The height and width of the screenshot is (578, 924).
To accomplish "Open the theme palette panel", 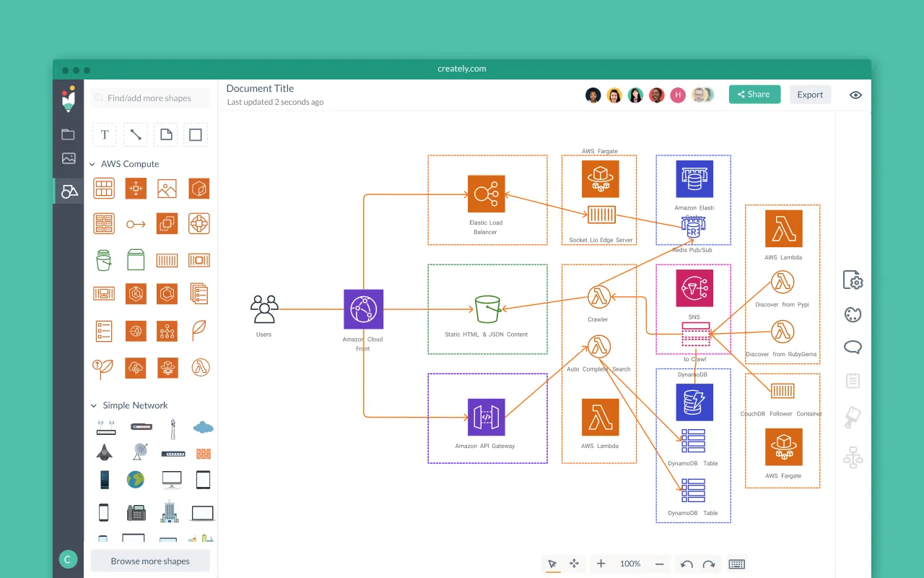I will tap(853, 314).
